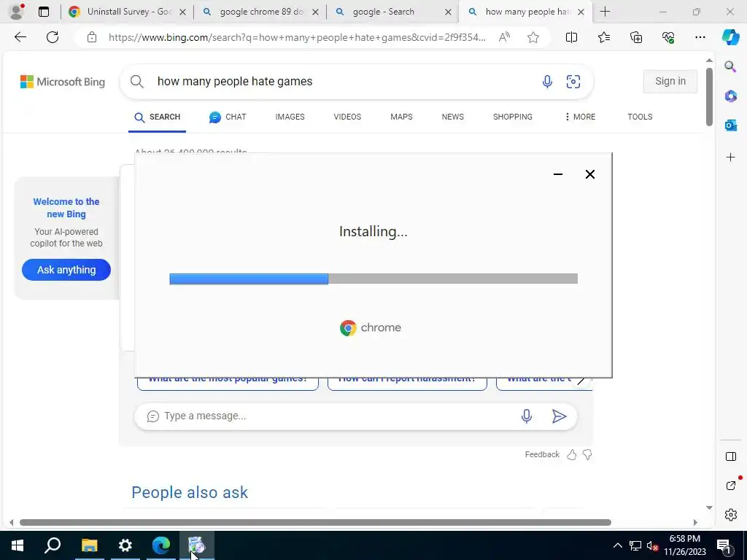
Task: Open the sidebar search icon
Action: pyautogui.click(x=730, y=66)
